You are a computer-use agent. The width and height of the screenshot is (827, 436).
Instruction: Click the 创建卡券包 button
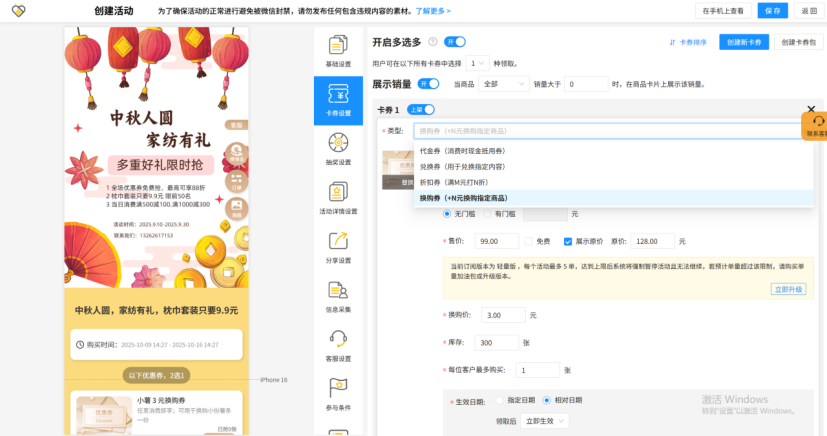(x=799, y=42)
